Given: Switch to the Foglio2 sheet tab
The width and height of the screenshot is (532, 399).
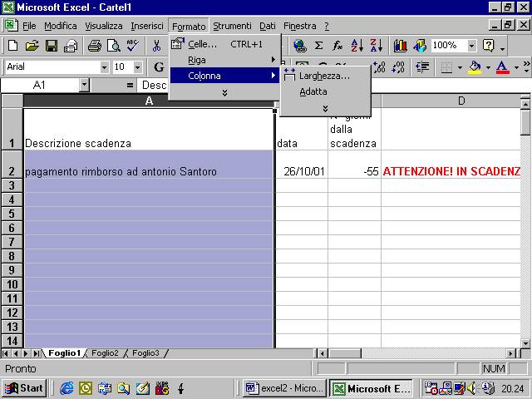Looking at the screenshot, I should coord(105,353).
